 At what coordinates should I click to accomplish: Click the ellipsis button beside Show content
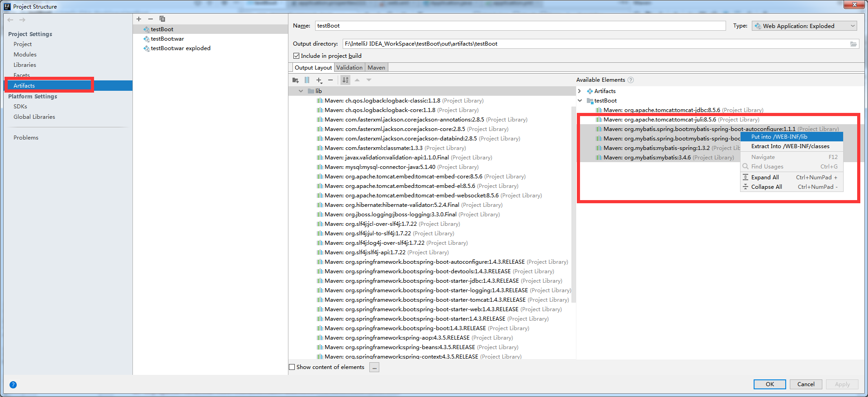coord(374,368)
